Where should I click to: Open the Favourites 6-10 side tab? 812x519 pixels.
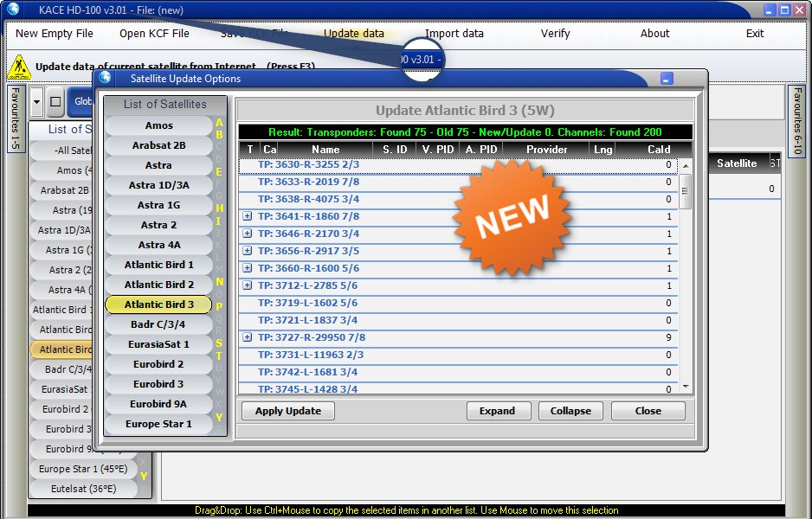coord(797,122)
